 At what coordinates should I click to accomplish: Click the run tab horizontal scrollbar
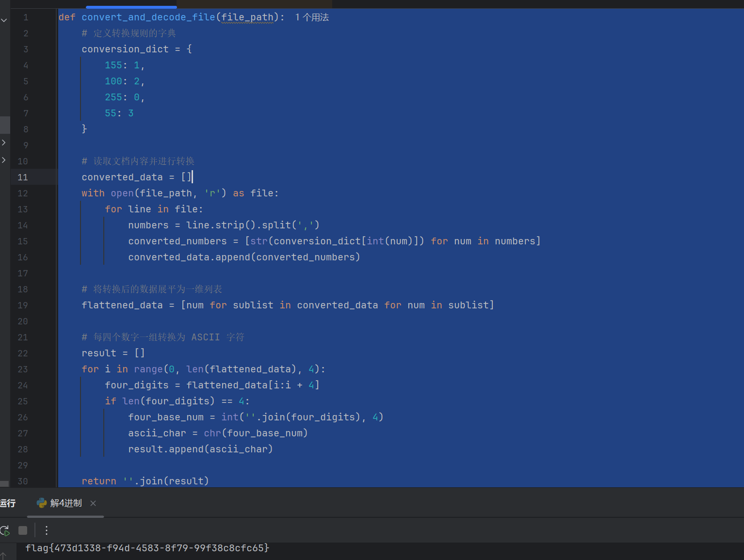click(65, 516)
